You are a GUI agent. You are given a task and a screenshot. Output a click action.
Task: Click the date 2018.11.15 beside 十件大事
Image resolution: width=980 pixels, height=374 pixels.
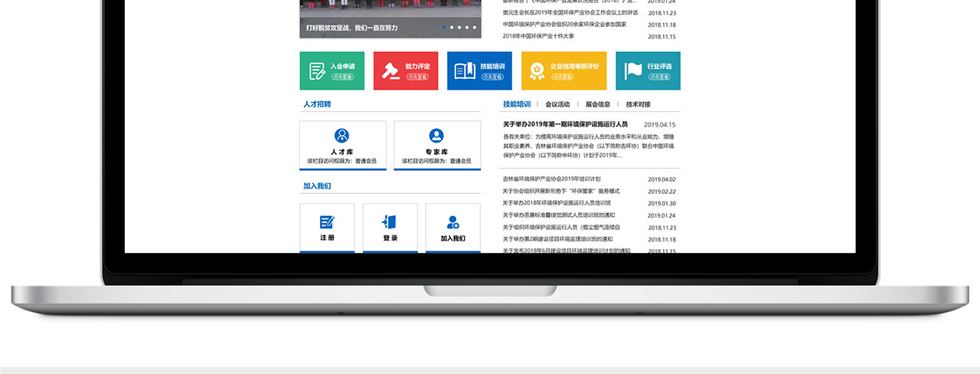[661, 37]
